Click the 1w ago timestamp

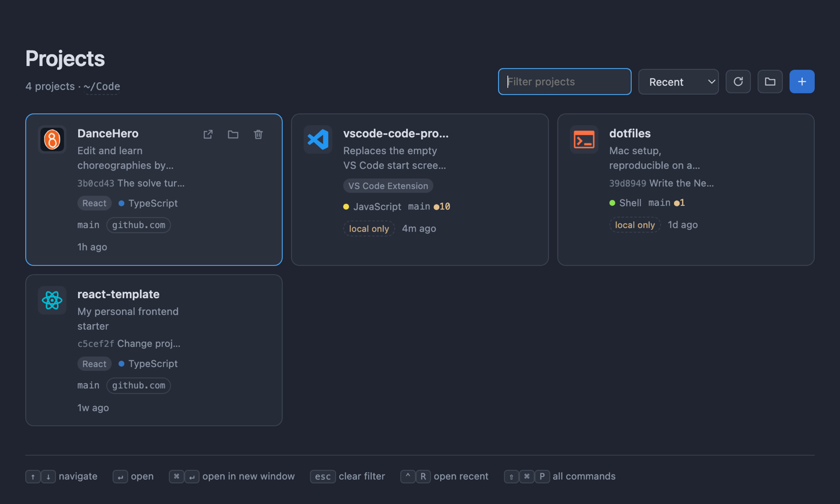click(x=93, y=408)
